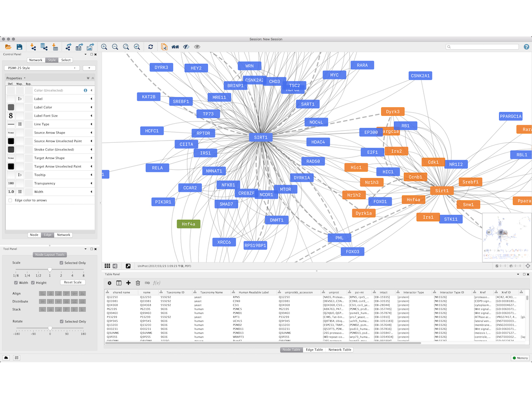Click the Apply Preferred Layout refresh icon
The height and width of the screenshot is (399, 532).
(151, 47)
